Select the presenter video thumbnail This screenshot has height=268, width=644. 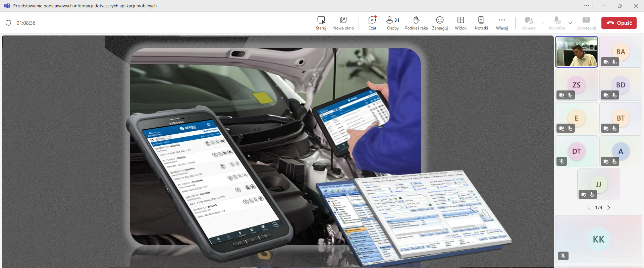tap(577, 52)
